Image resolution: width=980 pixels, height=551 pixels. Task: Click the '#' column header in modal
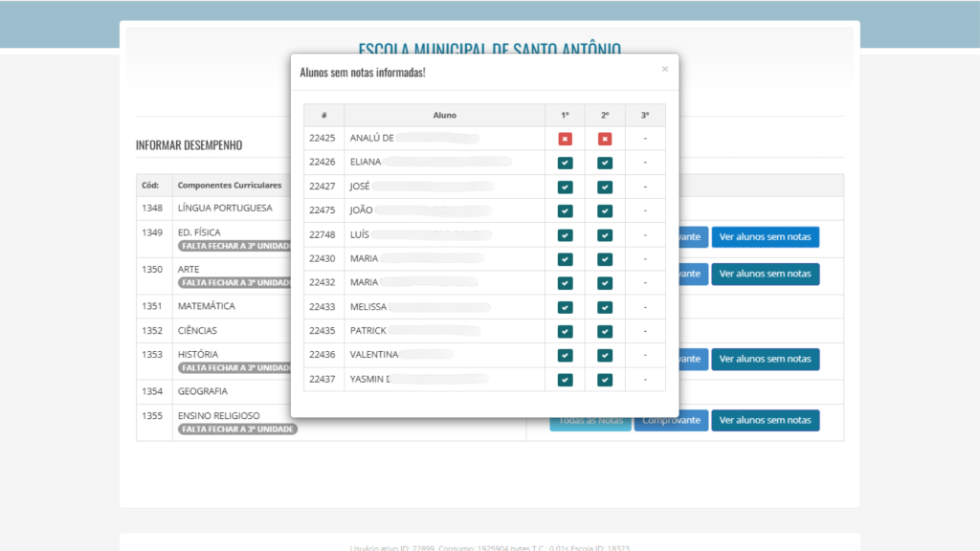point(324,115)
